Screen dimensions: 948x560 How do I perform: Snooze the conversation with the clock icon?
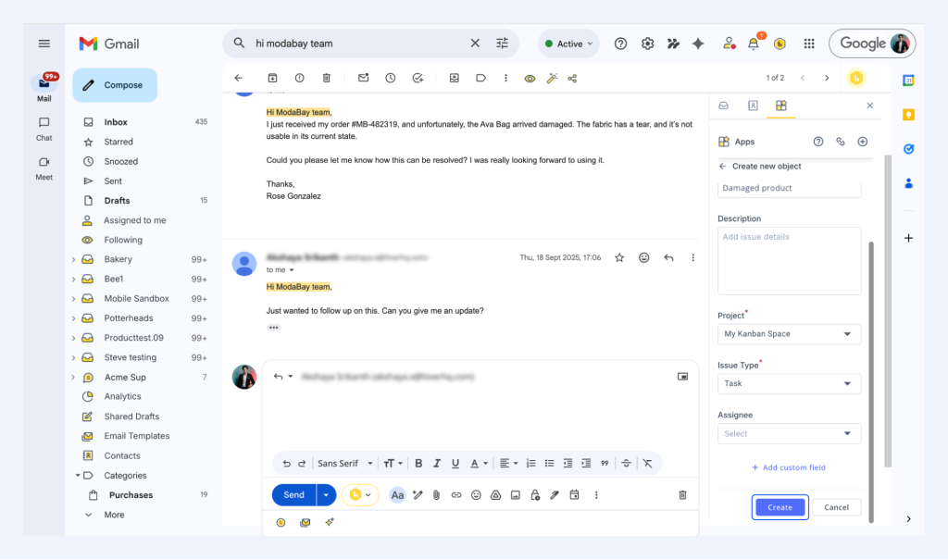pos(391,78)
